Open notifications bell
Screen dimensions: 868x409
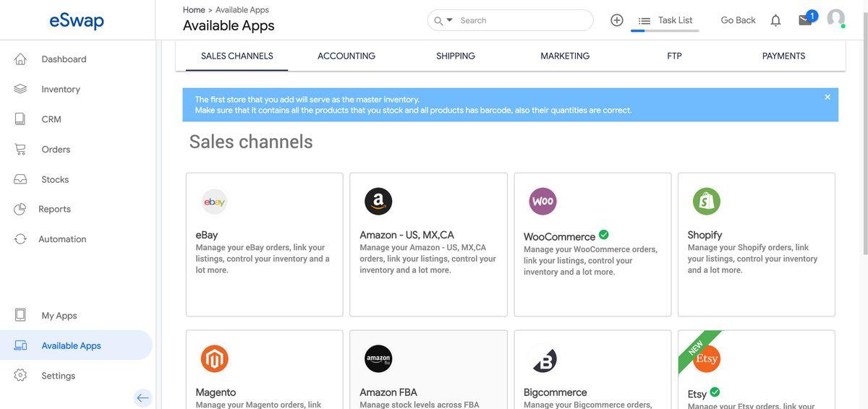pos(775,20)
